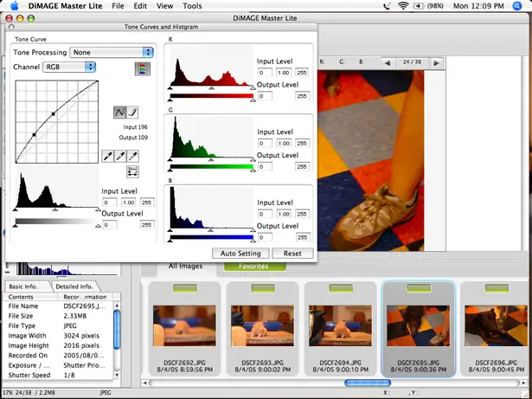Toggle favorite flag above DSCF2694.JPG

pyautogui.click(x=341, y=288)
